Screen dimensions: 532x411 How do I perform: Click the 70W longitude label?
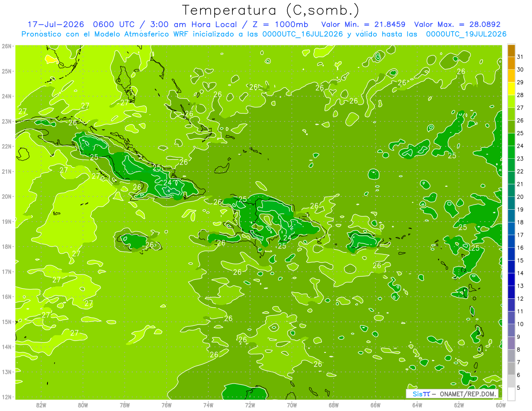(x=292, y=405)
